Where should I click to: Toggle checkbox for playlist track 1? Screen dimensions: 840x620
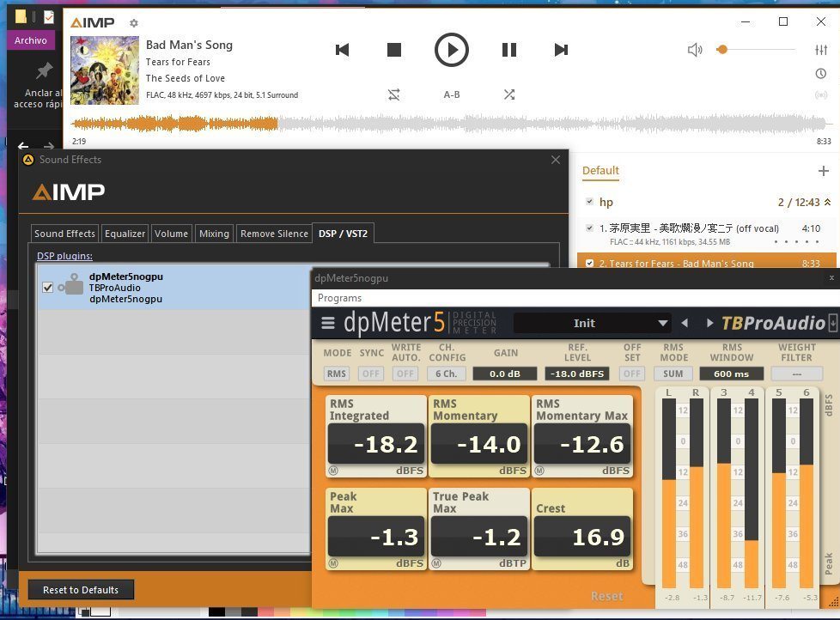point(589,228)
